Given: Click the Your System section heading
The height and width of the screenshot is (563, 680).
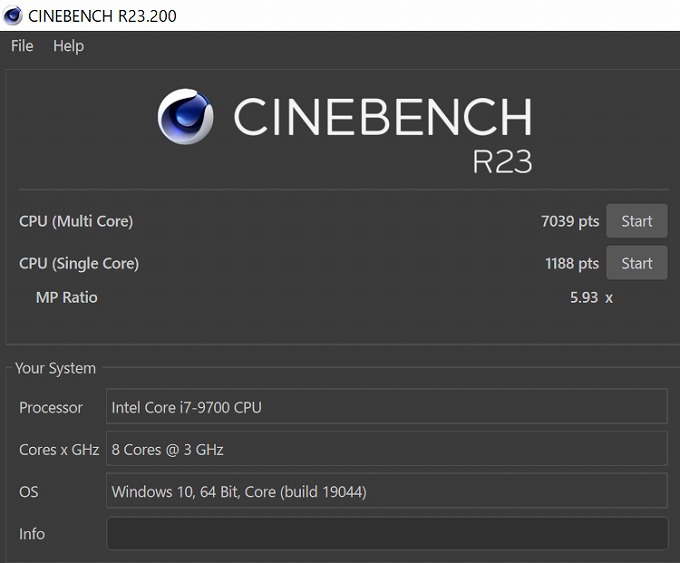Looking at the screenshot, I should tap(55, 368).
